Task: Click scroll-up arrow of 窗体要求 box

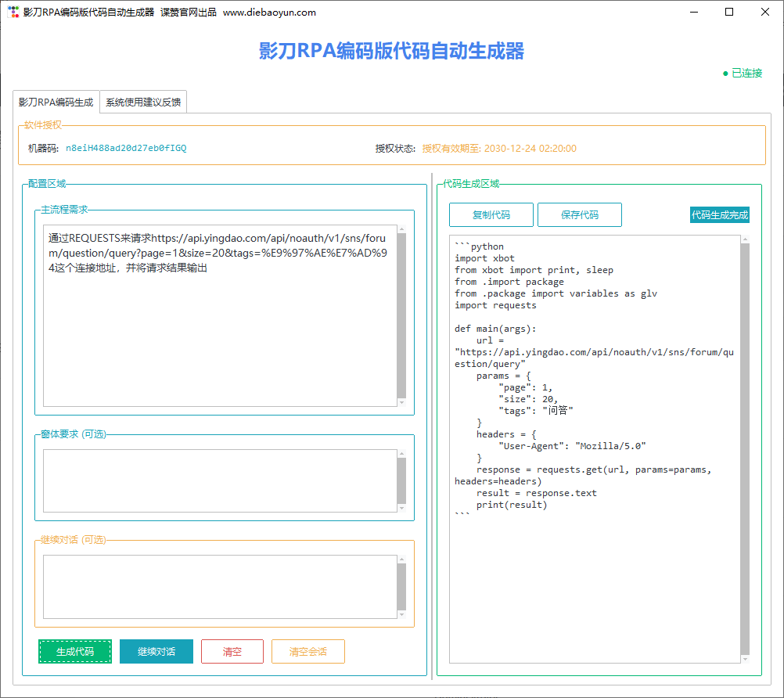Action: (x=401, y=454)
